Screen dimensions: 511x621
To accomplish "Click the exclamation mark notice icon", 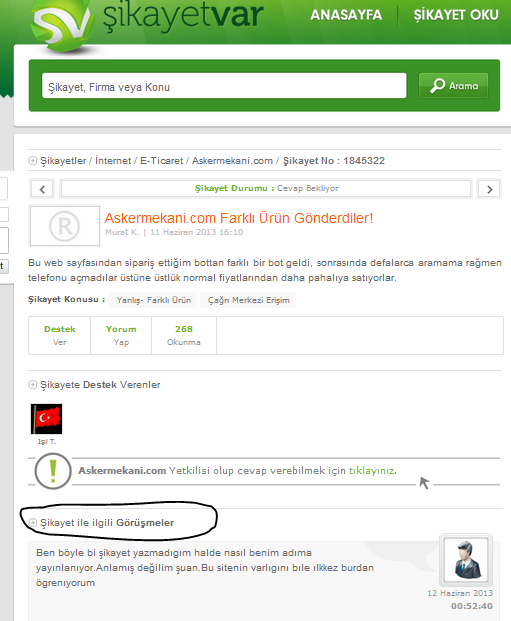I will point(53,471).
